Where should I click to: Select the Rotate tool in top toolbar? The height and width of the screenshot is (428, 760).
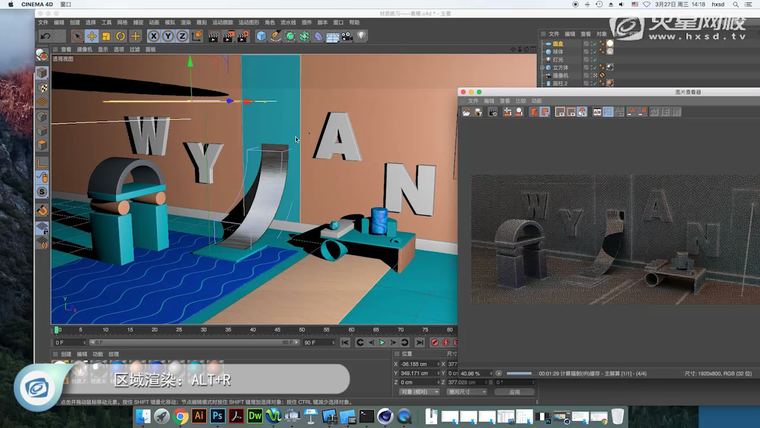120,36
